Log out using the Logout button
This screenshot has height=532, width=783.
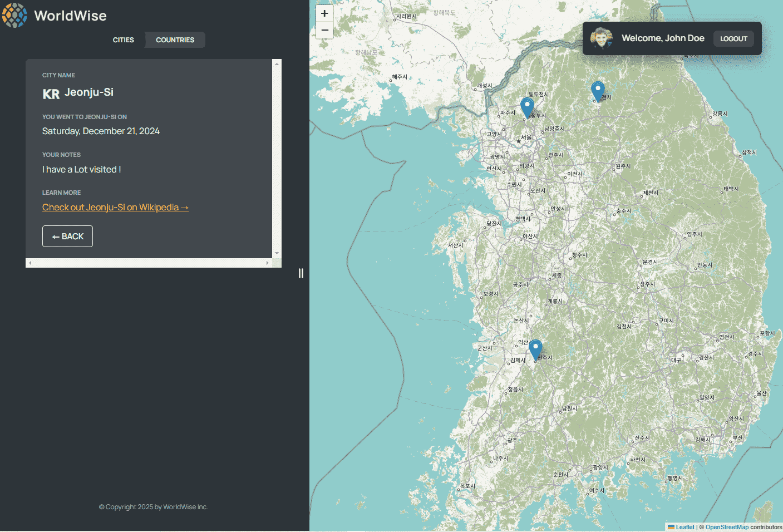click(x=733, y=38)
